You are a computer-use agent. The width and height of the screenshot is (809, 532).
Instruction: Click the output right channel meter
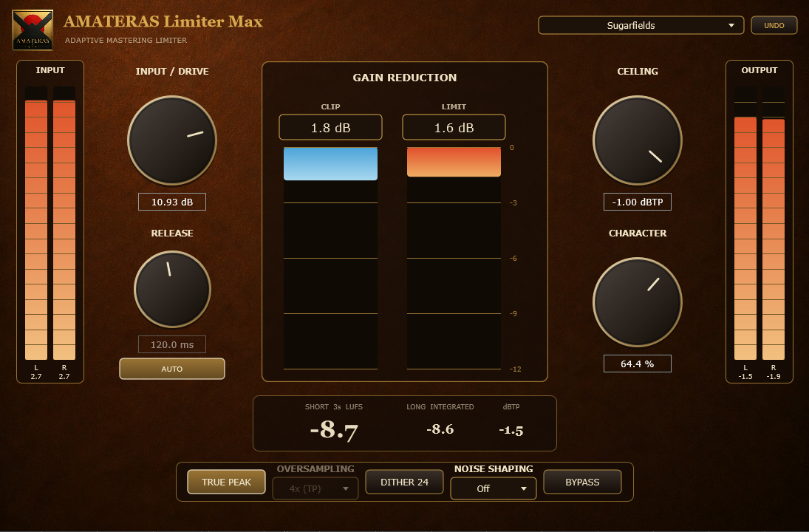point(774,223)
